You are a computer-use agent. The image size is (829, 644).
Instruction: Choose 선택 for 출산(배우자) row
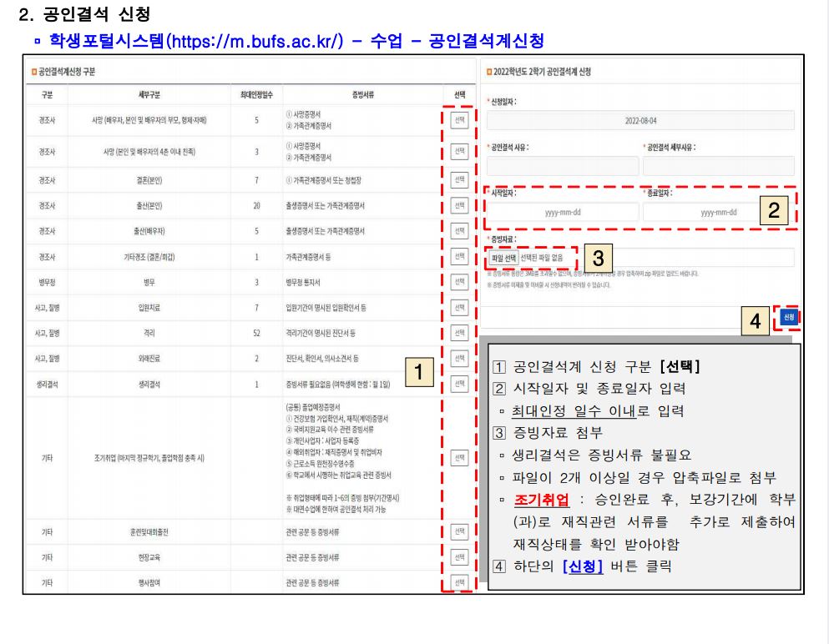point(458,231)
